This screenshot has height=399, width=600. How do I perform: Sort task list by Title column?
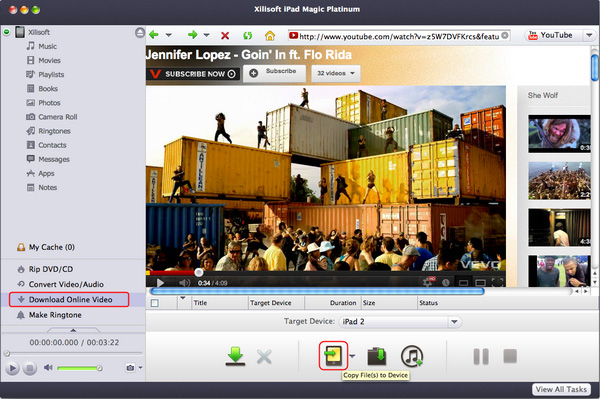(219, 303)
